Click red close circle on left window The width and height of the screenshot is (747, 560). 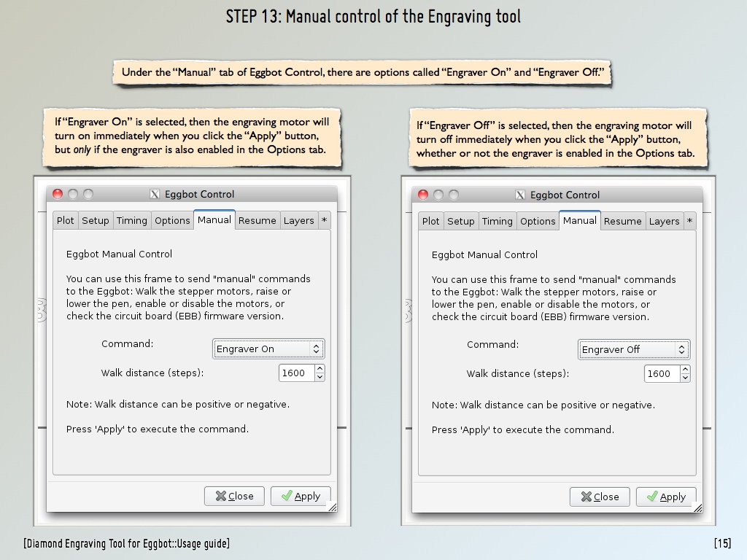(58, 194)
